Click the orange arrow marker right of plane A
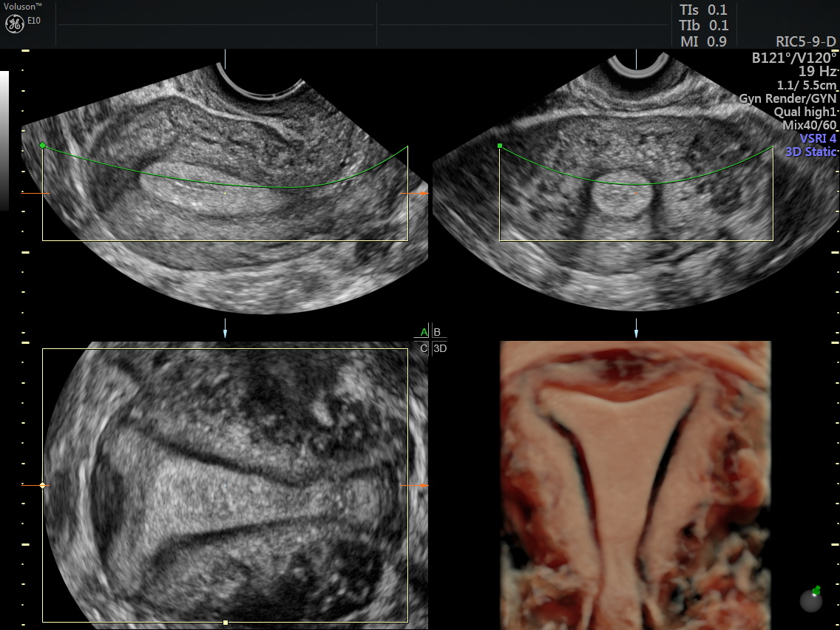This screenshot has width=840, height=630. pos(423,194)
